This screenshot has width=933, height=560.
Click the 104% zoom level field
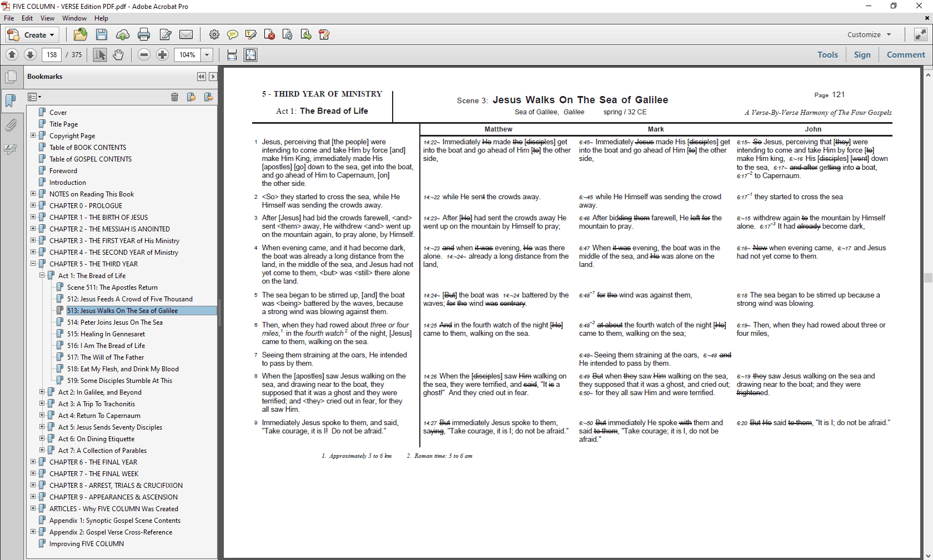(187, 55)
